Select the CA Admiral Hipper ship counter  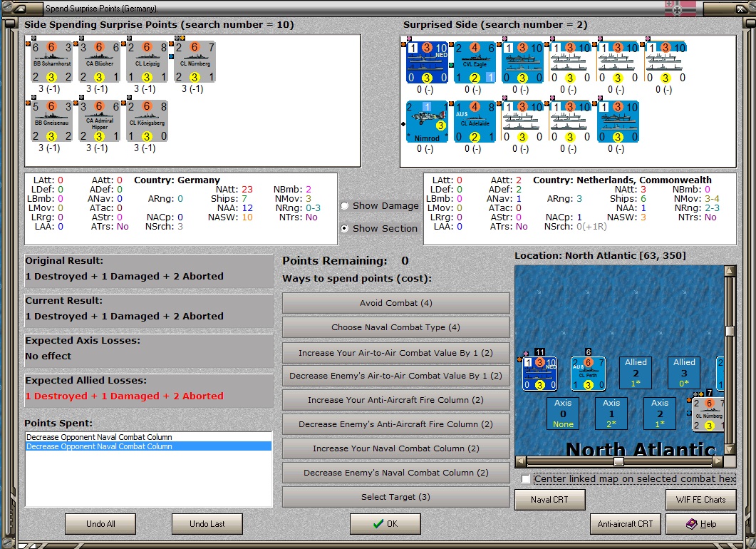click(x=99, y=122)
